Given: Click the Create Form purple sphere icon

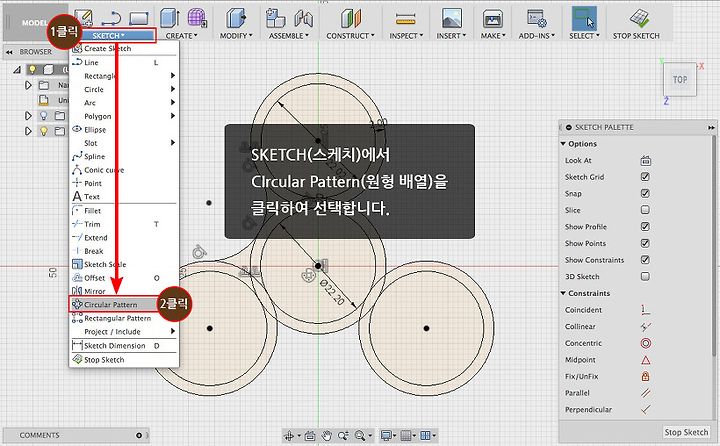Looking at the screenshot, I should tap(197, 18).
